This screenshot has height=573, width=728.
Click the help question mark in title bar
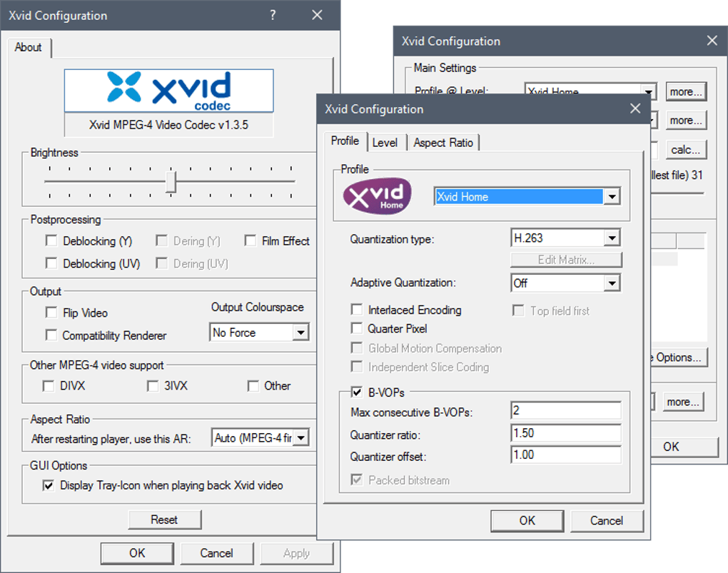pos(273,15)
